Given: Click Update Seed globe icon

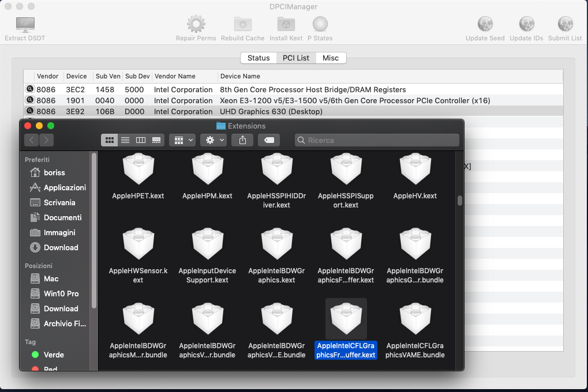Looking at the screenshot, I should pyautogui.click(x=485, y=24).
